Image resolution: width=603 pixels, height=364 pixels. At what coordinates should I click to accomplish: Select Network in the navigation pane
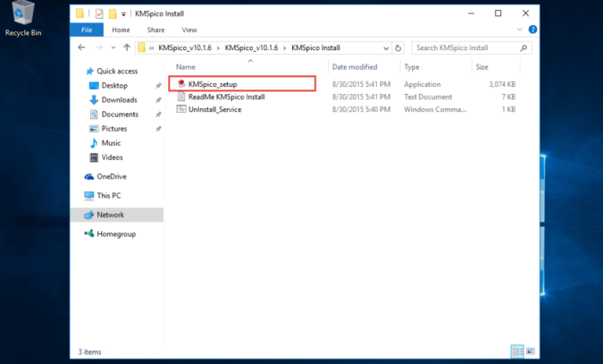click(x=116, y=215)
